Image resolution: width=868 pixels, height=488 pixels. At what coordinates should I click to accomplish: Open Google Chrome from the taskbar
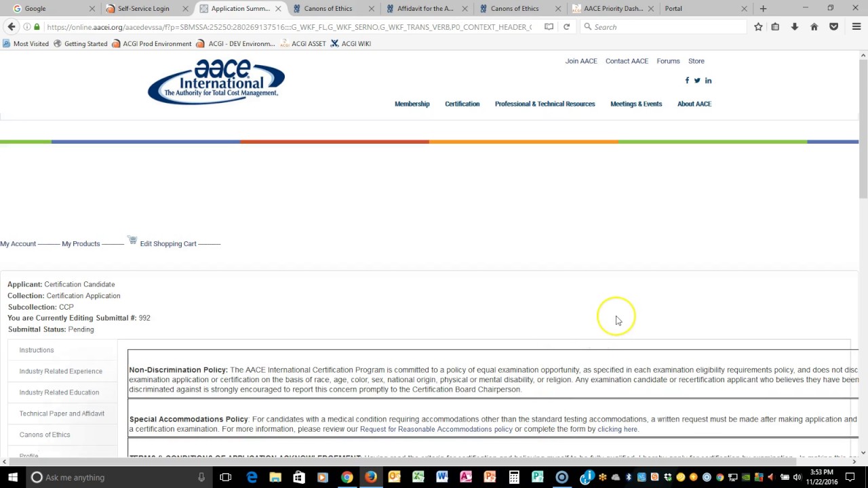tap(347, 477)
